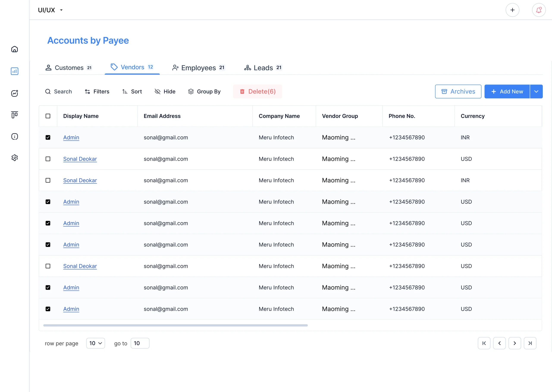Click the Delete(6) button
Image resolution: width=552 pixels, height=392 pixels.
257,92
